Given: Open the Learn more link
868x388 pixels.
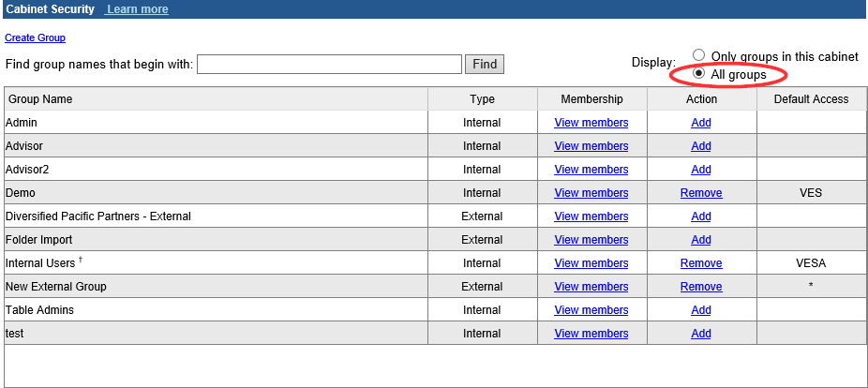Looking at the screenshot, I should (x=137, y=9).
